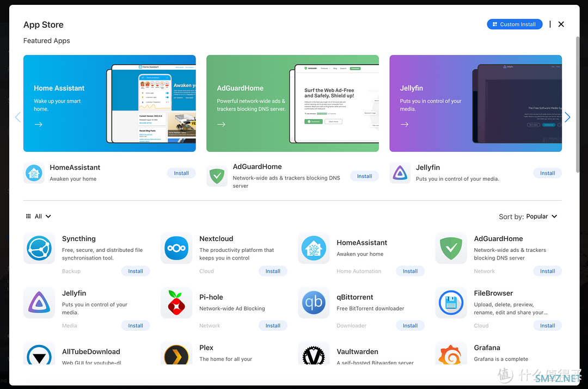Screen dimensions: 588x389
Task: Open the All category filter dropdown
Action: 38,216
